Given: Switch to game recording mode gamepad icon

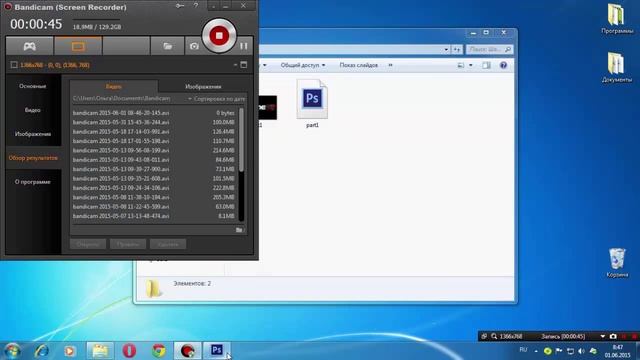Looking at the screenshot, I should (29, 46).
